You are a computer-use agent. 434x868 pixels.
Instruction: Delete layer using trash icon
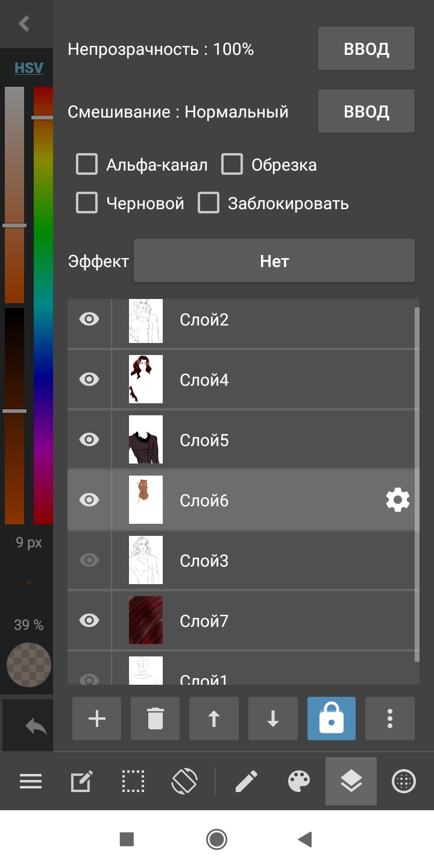click(x=155, y=718)
